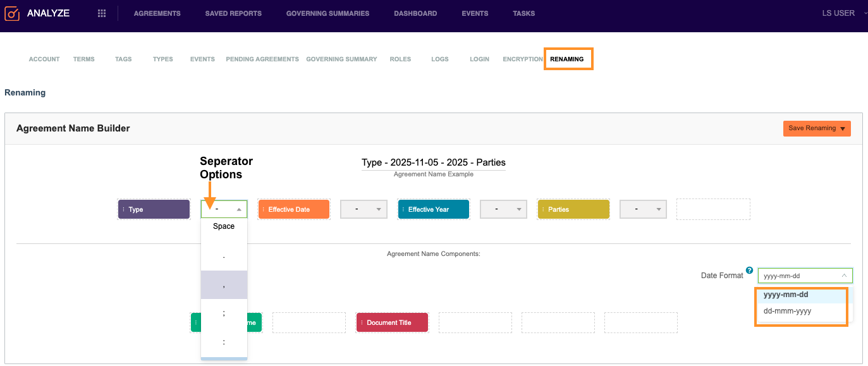
Task: Click the Document Title chip drag handle
Action: (x=362, y=323)
